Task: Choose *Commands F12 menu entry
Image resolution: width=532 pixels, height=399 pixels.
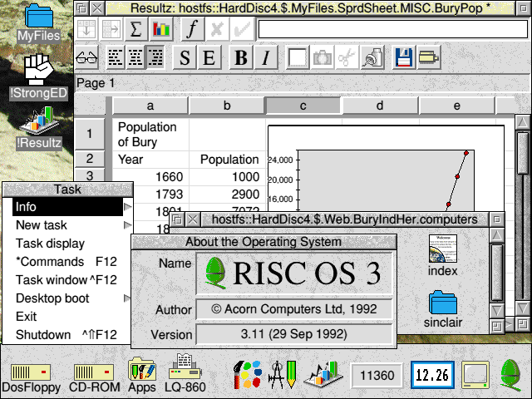Action: click(x=67, y=262)
